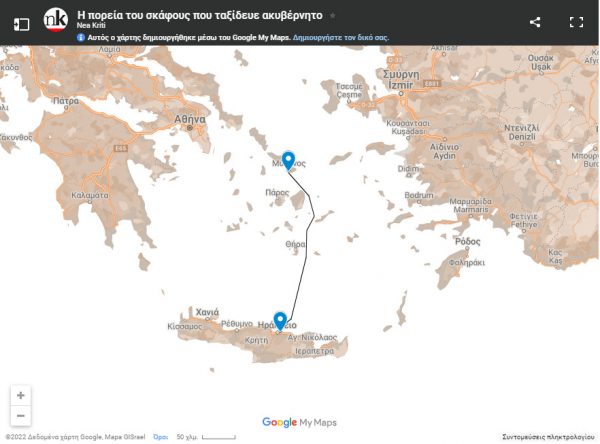Viewport: 600px width, 444px height.
Task: Zoom in with the plus button
Action: tap(21, 395)
